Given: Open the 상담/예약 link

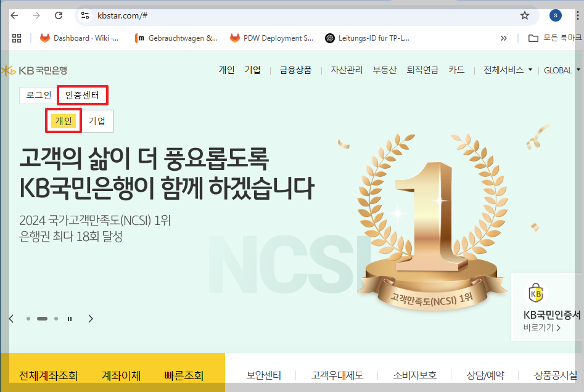Looking at the screenshot, I should click(485, 375).
